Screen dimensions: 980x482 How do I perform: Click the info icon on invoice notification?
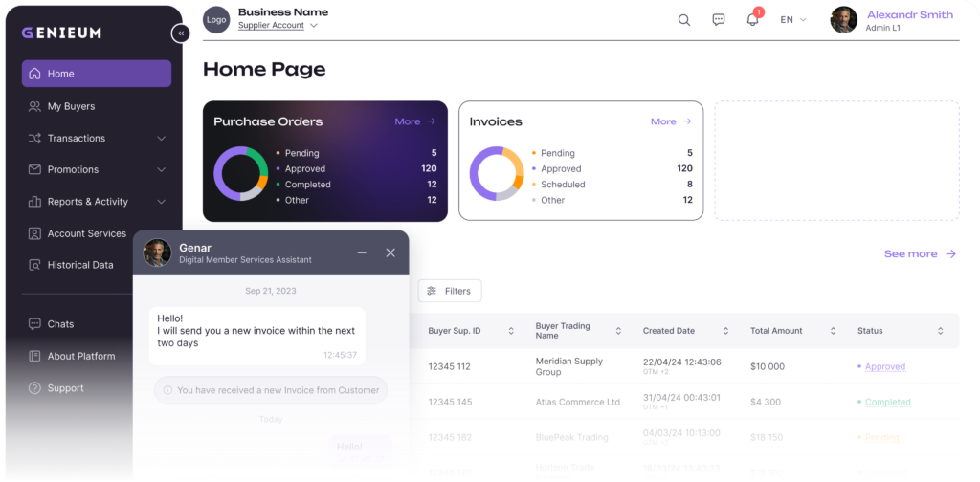pyautogui.click(x=167, y=390)
